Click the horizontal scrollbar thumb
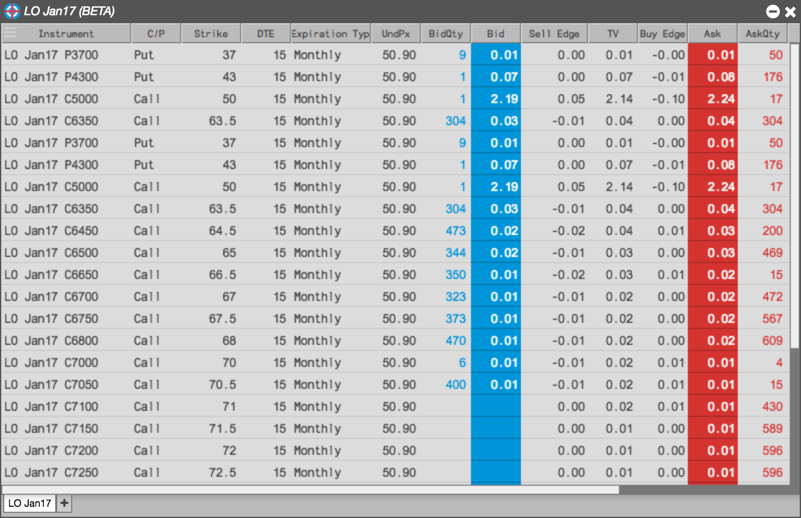Image resolution: width=801 pixels, height=518 pixels. pos(311,489)
